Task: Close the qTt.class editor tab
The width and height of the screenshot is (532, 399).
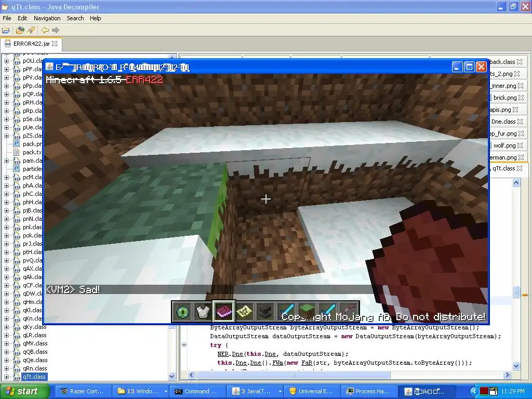Action: coord(520,168)
